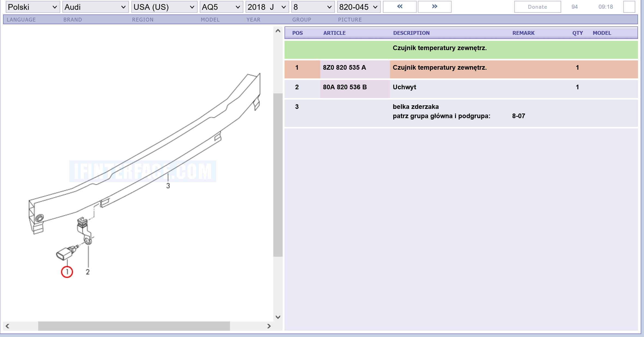644x337 pixels.
Task: Click the empty square button beside time
Action: [629, 7]
